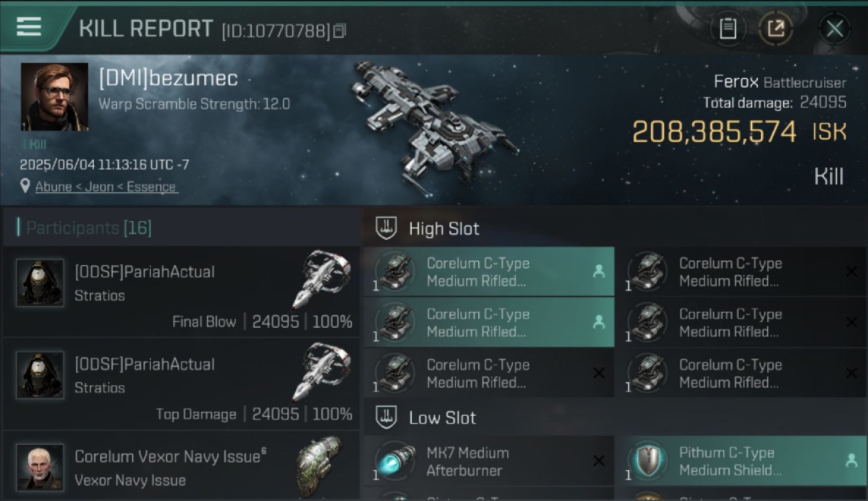Select the Pithum C-Type Medium Shield module
The image size is (868, 501).
click(x=741, y=461)
